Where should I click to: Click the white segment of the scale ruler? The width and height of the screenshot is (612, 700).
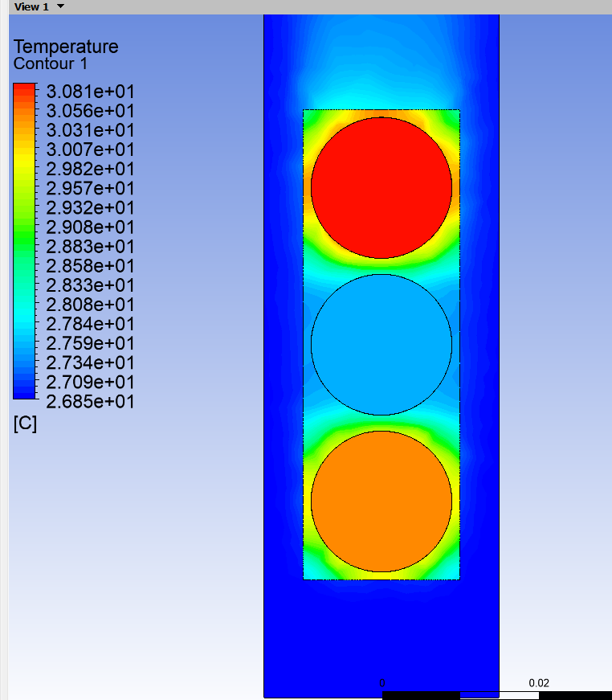tap(499, 695)
